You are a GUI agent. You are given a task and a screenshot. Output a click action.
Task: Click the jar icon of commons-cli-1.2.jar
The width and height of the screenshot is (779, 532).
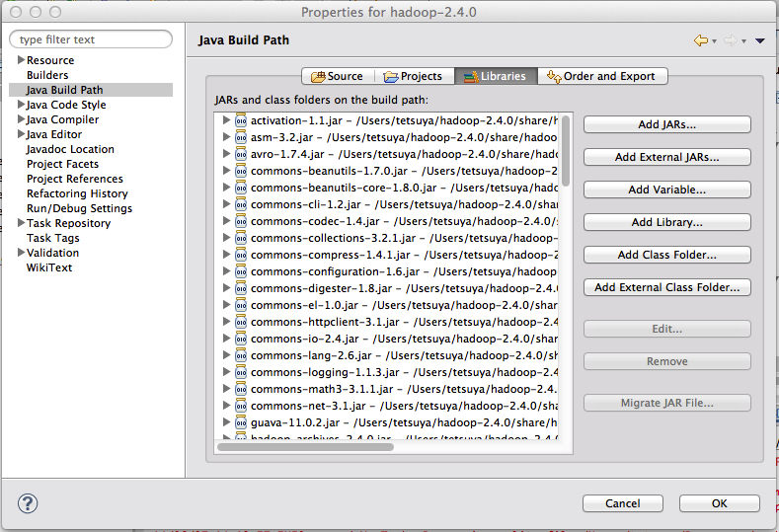[x=241, y=204]
